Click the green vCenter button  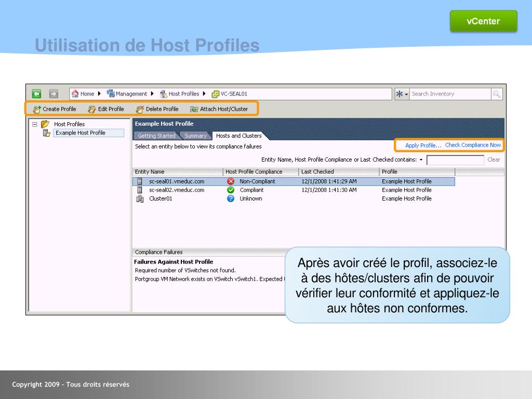(x=484, y=21)
